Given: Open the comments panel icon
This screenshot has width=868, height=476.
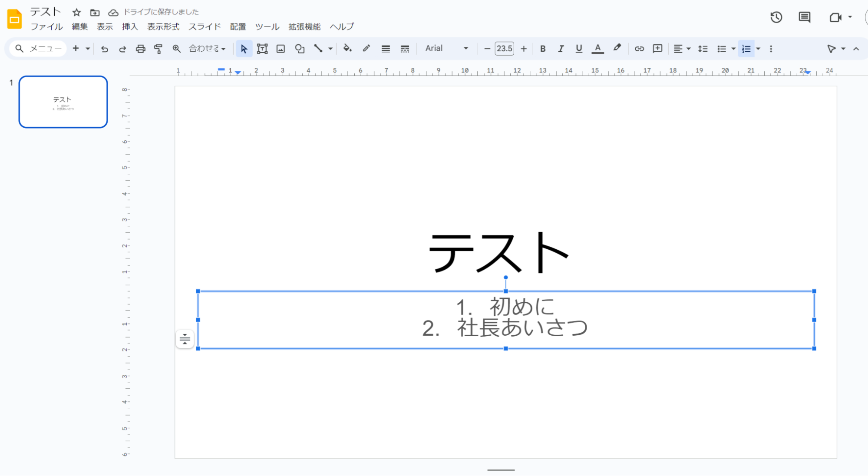Looking at the screenshot, I should click(804, 17).
